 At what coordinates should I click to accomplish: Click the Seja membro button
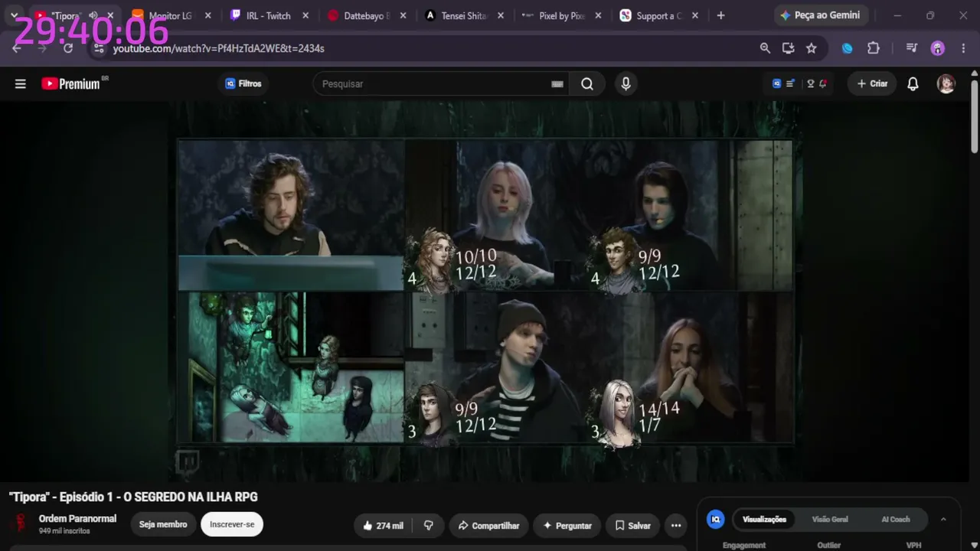(x=163, y=525)
